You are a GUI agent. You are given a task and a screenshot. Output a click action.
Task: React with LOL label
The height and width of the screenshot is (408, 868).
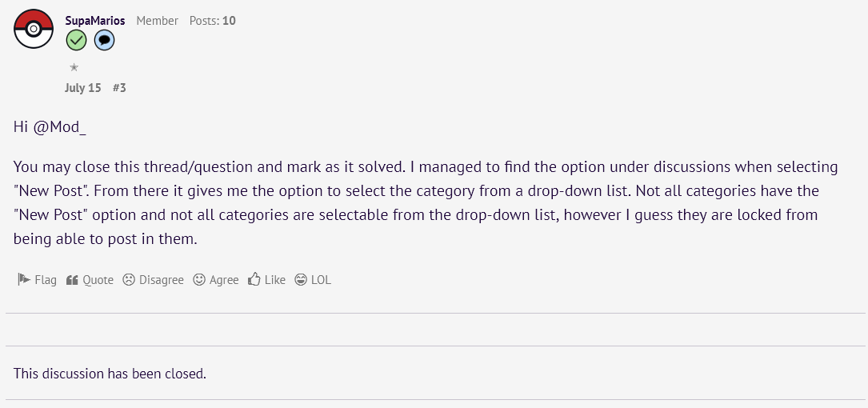tap(321, 280)
